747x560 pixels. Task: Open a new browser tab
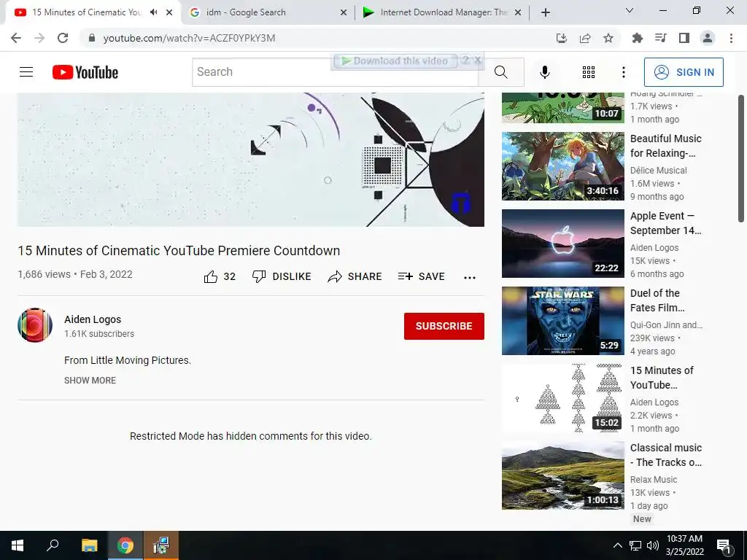click(546, 12)
